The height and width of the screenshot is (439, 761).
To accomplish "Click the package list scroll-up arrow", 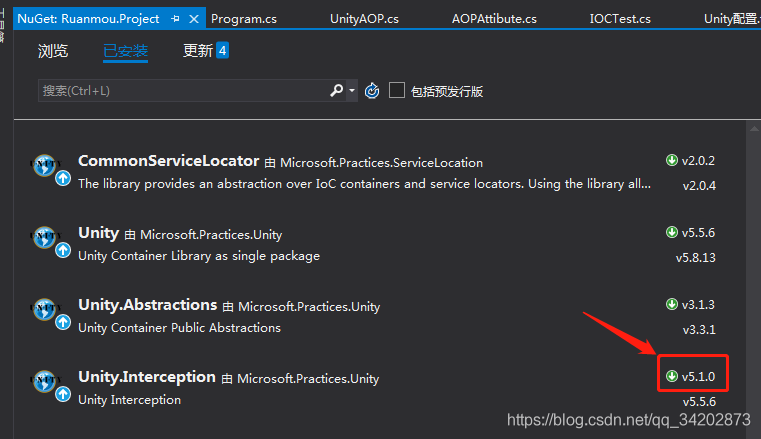I will [x=754, y=129].
